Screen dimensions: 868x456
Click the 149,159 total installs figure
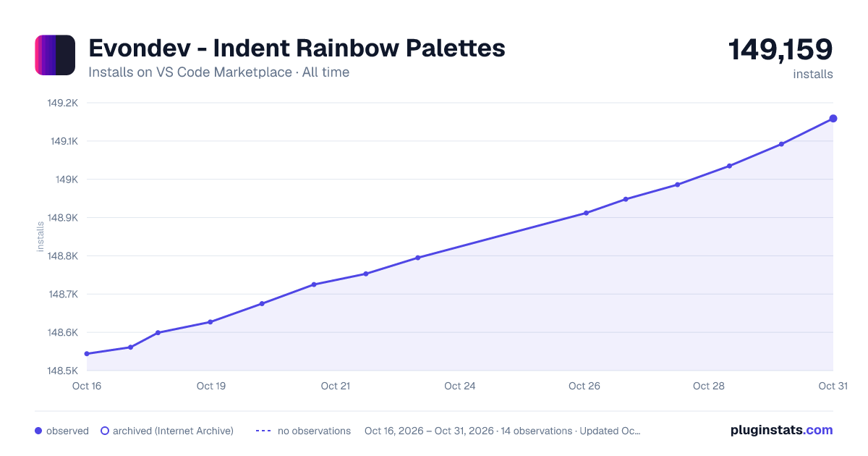click(x=780, y=49)
